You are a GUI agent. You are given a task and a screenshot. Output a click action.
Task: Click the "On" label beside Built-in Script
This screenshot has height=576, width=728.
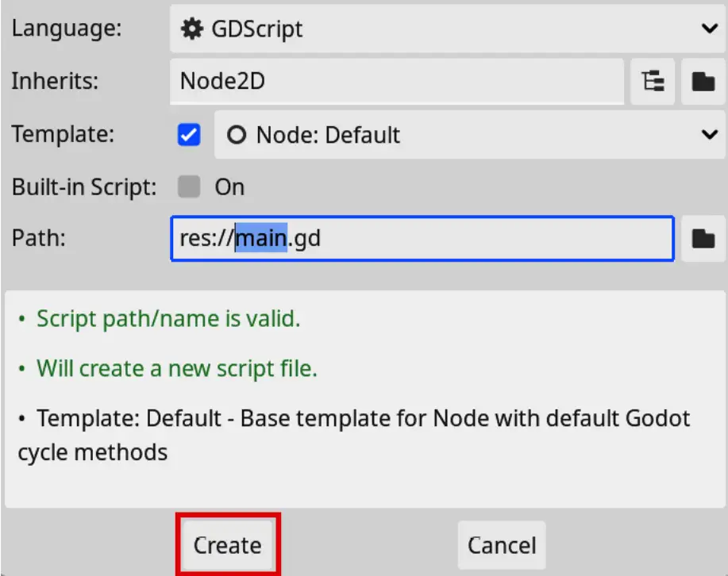pyautogui.click(x=229, y=187)
